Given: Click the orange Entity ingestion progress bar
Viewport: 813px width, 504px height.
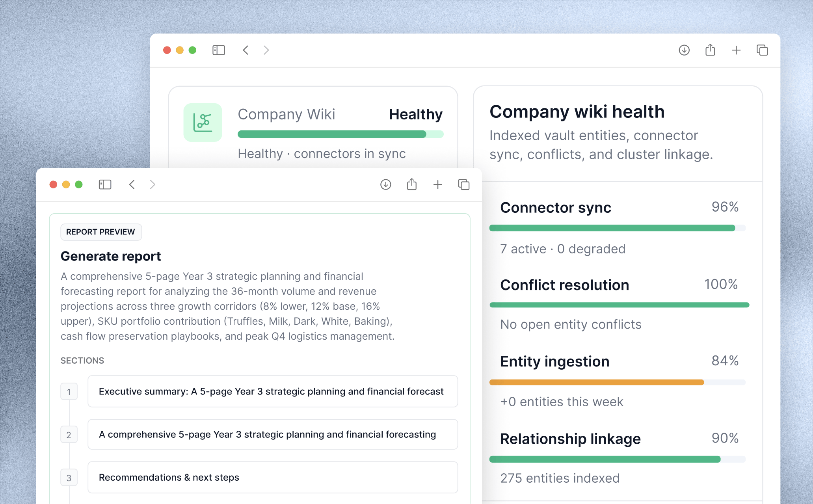Looking at the screenshot, I should click(x=618, y=382).
